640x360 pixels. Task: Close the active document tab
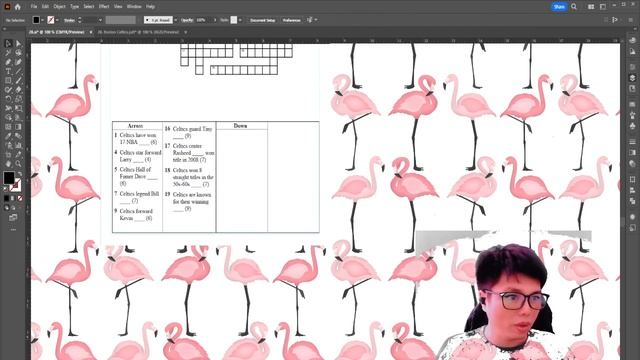pos(91,32)
